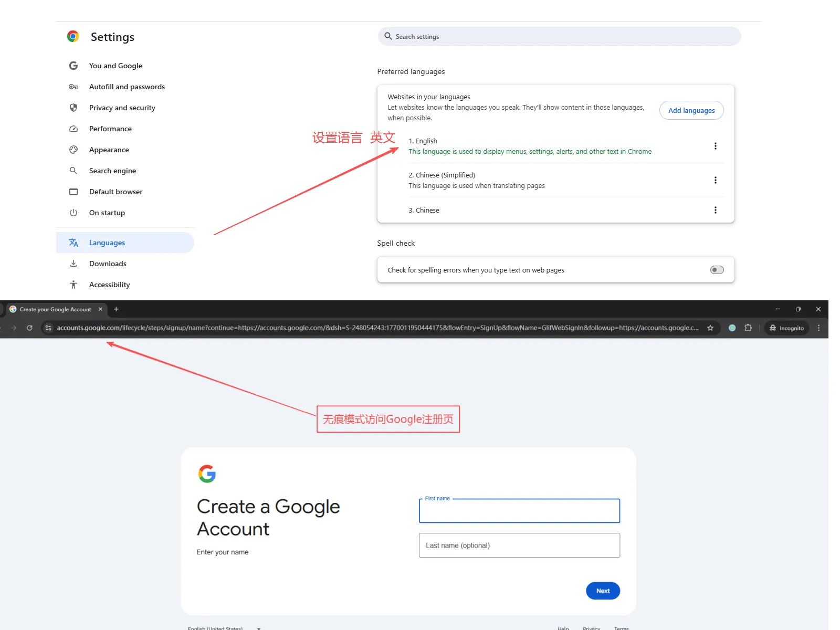The image size is (840, 630).
Task: Click the Search engine magnifier icon
Action: [x=73, y=171]
